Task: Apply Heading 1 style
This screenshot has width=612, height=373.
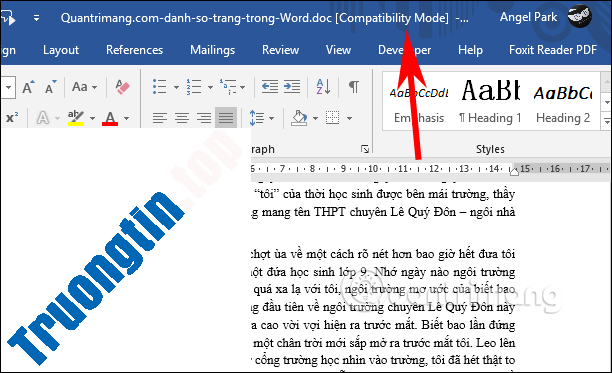Action: (x=491, y=101)
